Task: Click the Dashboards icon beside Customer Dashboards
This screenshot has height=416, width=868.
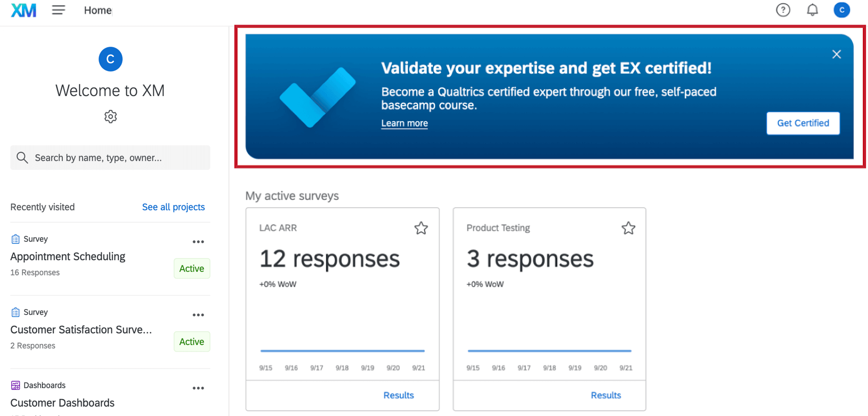Action: (15, 385)
